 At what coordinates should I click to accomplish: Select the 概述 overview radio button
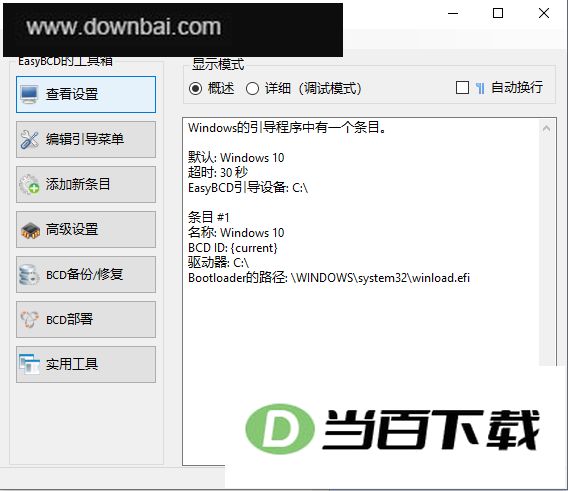(x=196, y=88)
